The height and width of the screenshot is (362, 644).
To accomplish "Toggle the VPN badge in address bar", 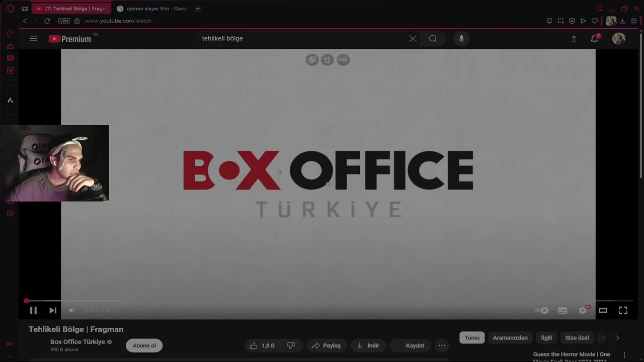I will pyautogui.click(x=64, y=21).
